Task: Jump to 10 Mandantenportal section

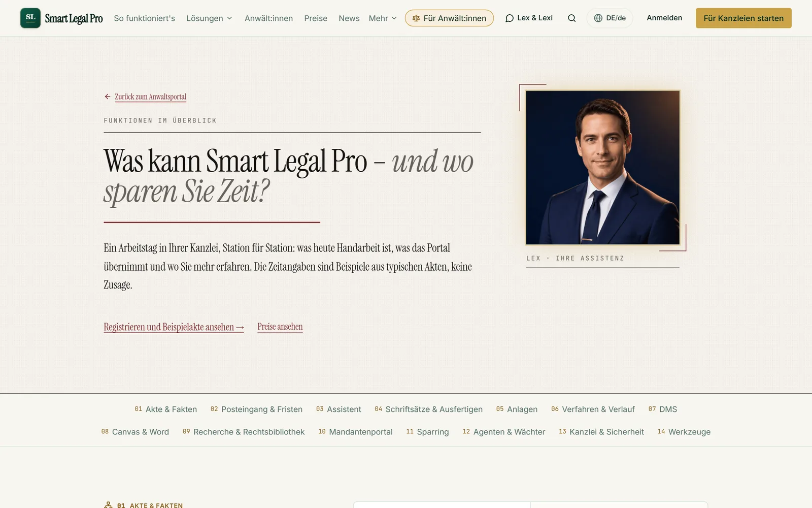Action: click(x=355, y=432)
